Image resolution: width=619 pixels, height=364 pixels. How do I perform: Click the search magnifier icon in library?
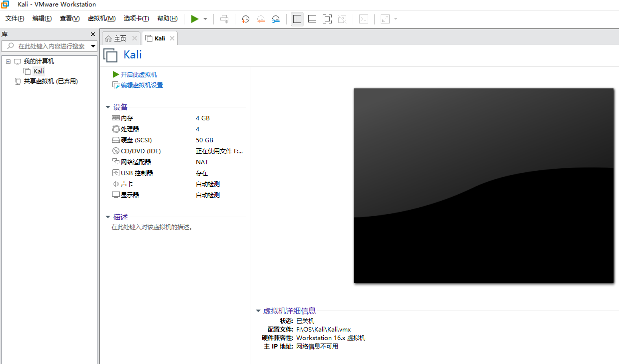coord(10,46)
